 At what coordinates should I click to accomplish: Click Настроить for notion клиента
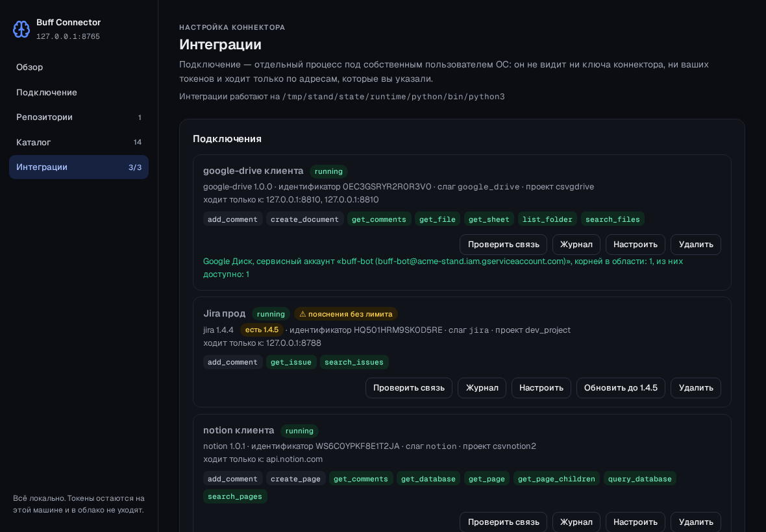(635, 522)
